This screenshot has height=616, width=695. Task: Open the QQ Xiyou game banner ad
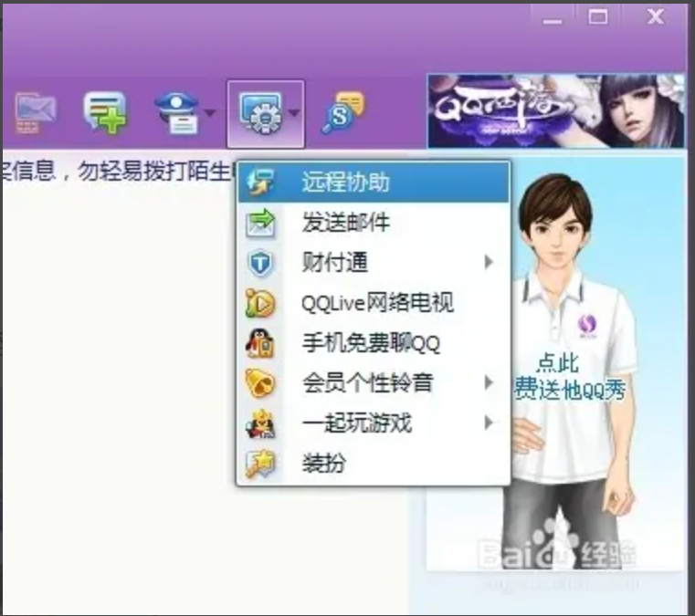[x=556, y=110]
